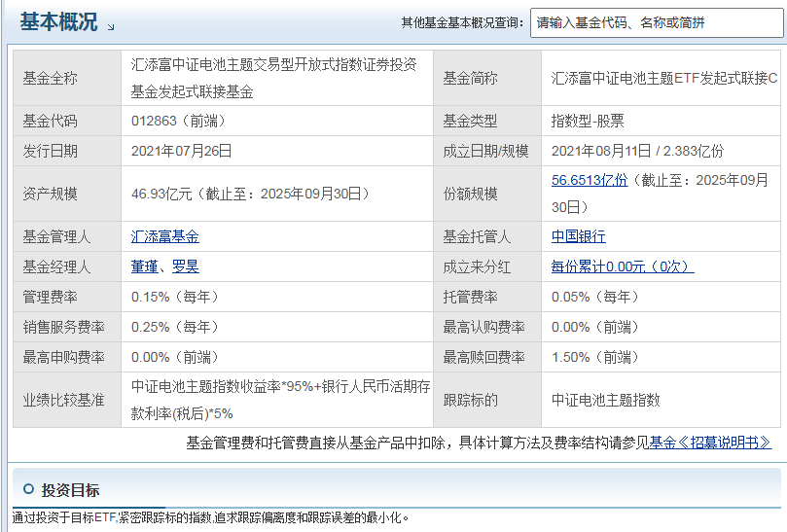This screenshot has width=787, height=532.
Task: Select max redemption fee 1.50%（前端）
Action: click(x=594, y=357)
